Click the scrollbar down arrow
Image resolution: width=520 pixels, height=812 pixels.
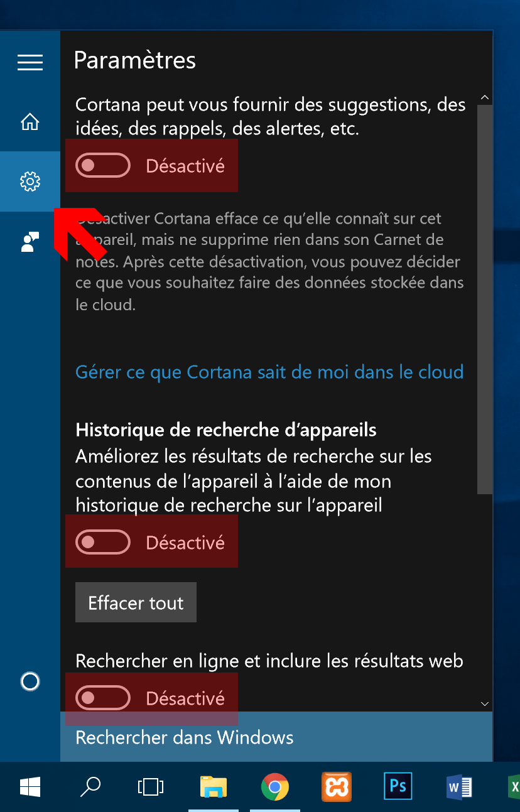(x=484, y=704)
